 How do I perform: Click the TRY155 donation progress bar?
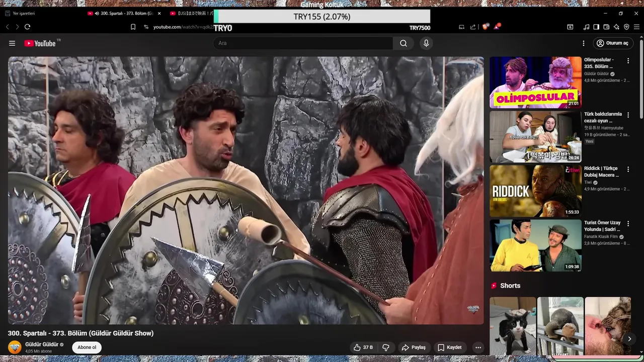click(322, 17)
